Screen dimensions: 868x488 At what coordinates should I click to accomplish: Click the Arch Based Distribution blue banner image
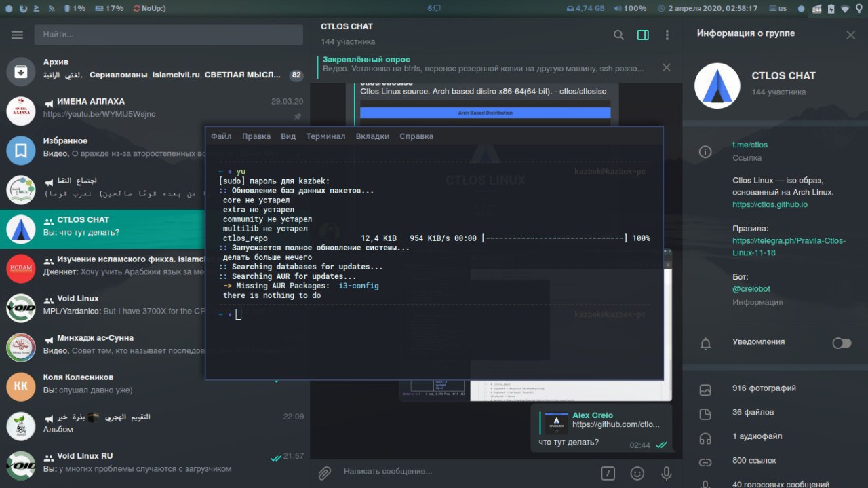click(485, 113)
